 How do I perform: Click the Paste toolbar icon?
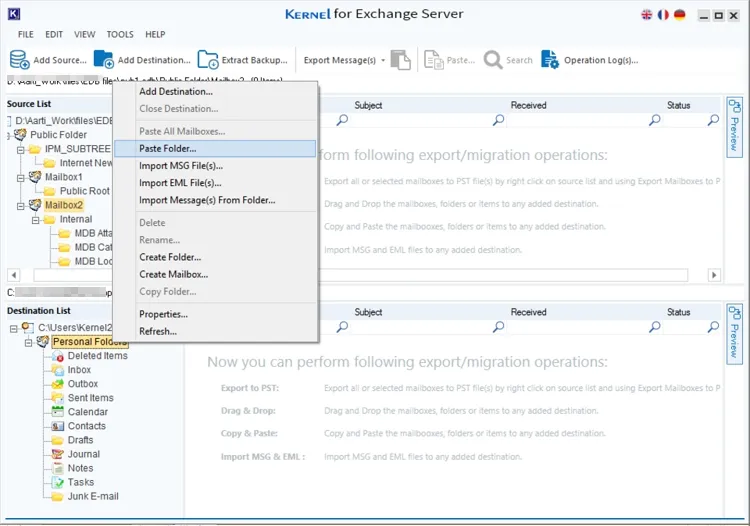coord(434,60)
